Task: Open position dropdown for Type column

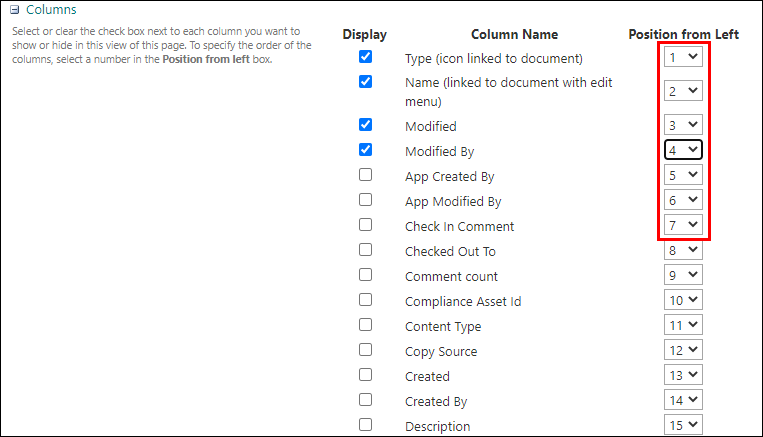Action: coord(684,58)
